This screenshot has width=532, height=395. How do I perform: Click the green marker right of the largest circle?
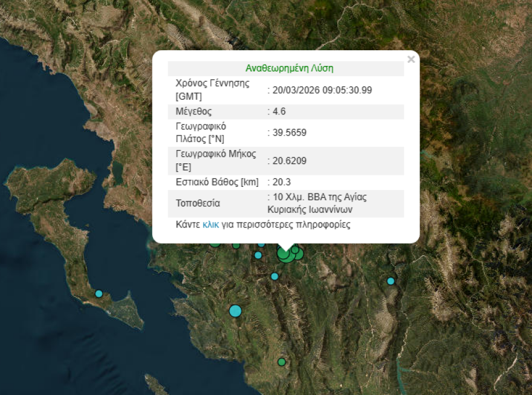click(298, 253)
